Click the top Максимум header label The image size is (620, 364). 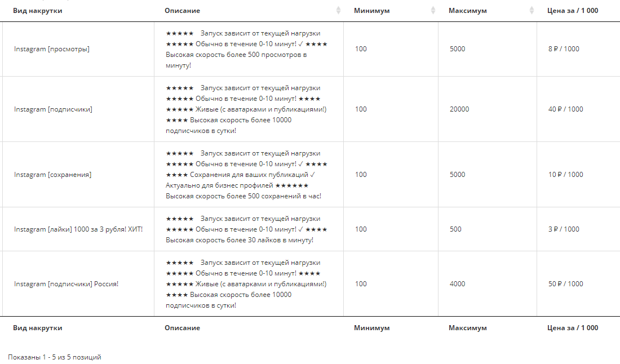tap(467, 11)
